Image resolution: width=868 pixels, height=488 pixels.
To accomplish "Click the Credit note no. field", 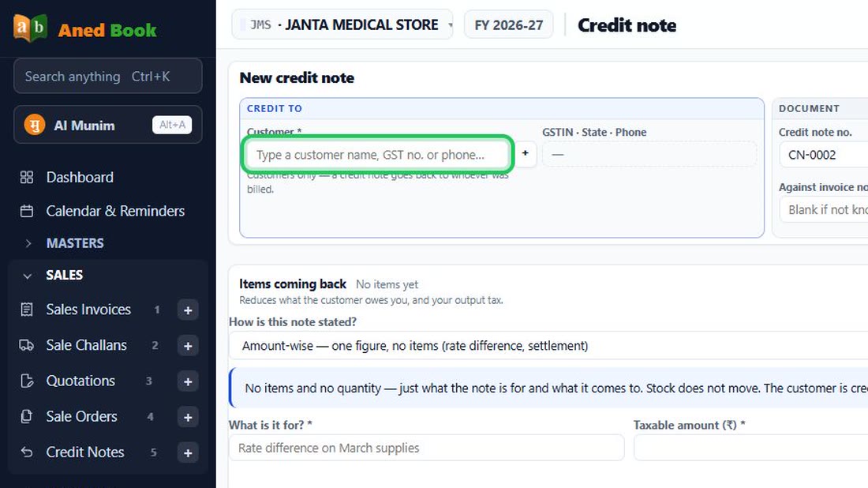I will tap(824, 155).
